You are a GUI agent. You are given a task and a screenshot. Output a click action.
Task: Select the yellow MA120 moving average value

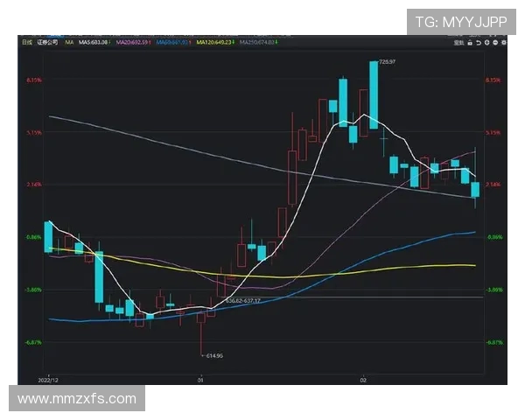coord(215,42)
